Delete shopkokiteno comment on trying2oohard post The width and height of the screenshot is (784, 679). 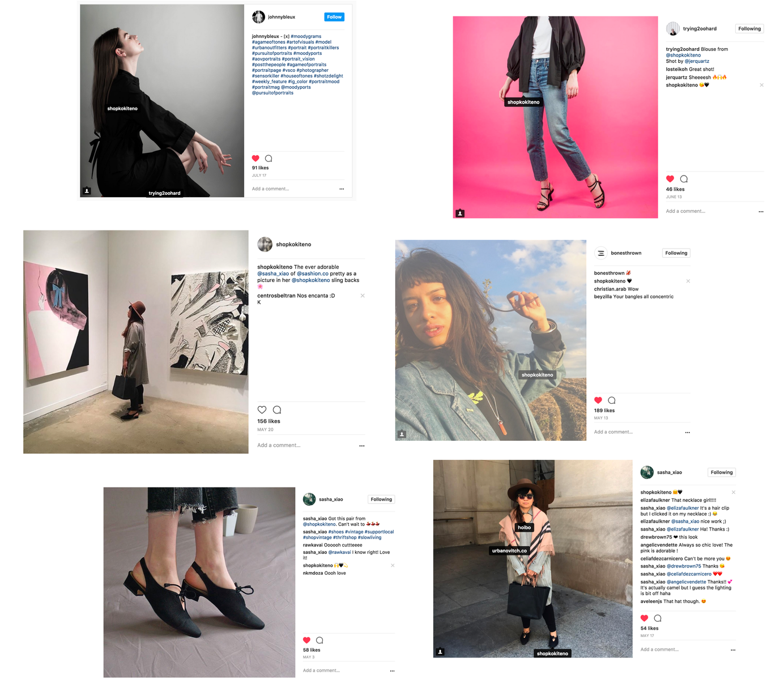(761, 85)
